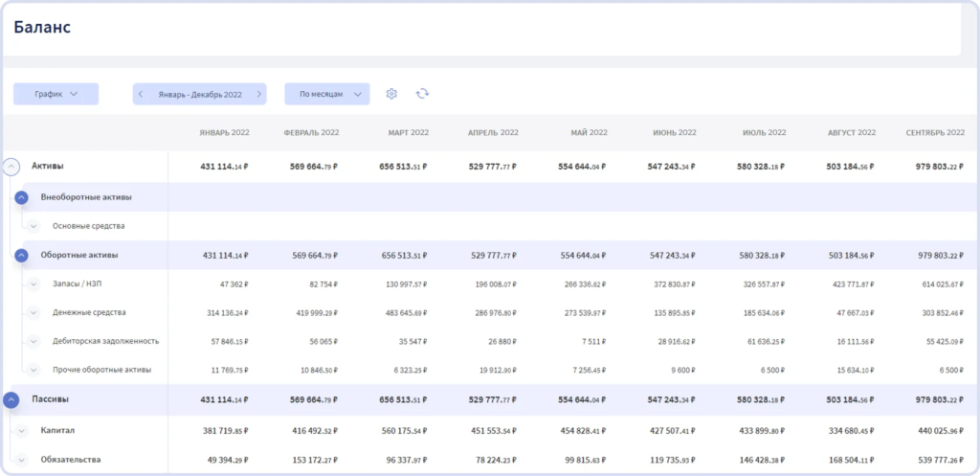Expand the Основные средства row
This screenshot has height=476, width=980.
(33, 226)
